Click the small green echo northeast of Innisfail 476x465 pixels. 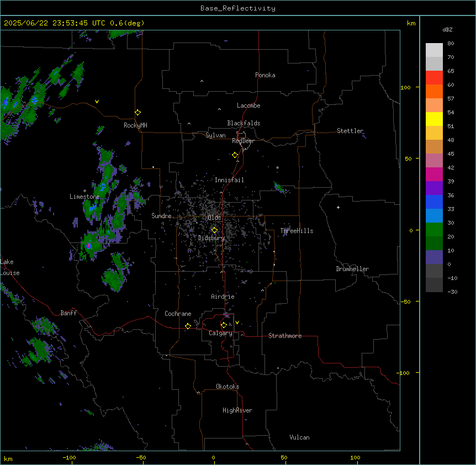(x=279, y=187)
